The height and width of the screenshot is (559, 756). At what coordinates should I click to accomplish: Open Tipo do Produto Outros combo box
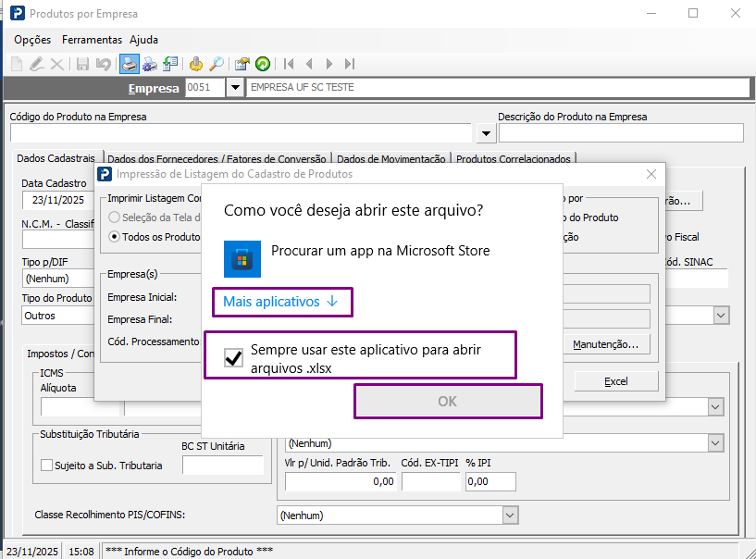tap(58, 316)
